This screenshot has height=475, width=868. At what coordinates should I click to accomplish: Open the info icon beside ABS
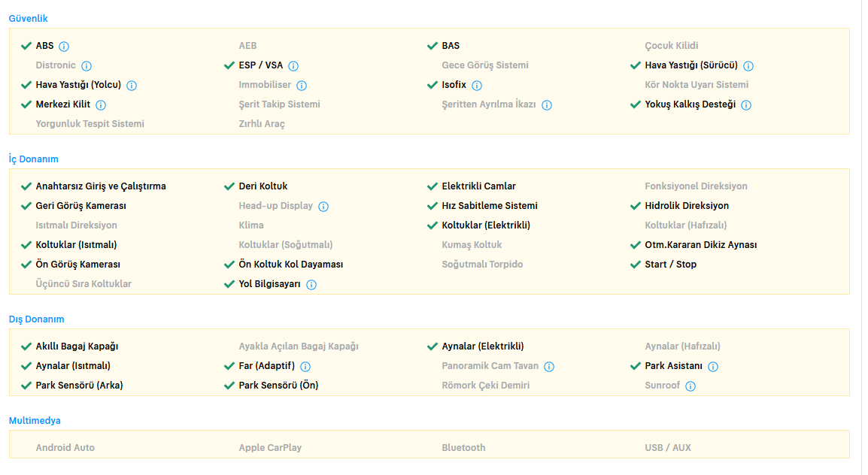64,47
